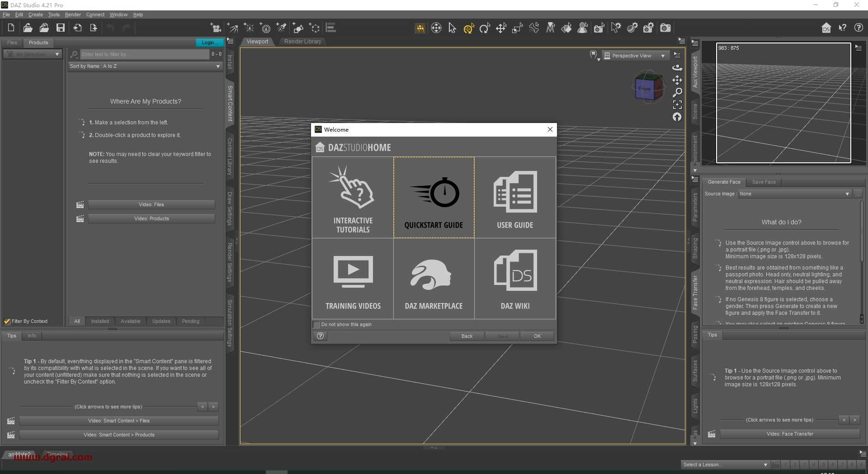Open the Quickstart Guide tile
The height and width of the screenshot is (474, 868).
[x=434, y=197]
